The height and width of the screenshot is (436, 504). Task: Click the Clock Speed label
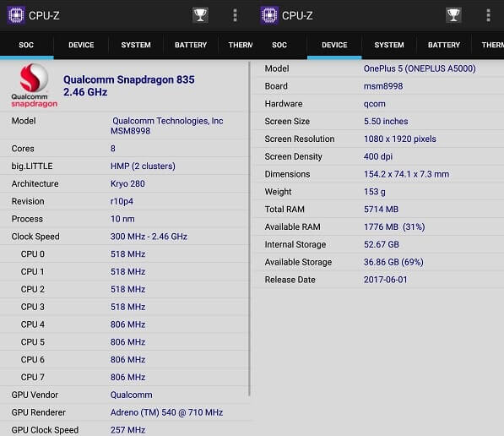coord(35,237)
